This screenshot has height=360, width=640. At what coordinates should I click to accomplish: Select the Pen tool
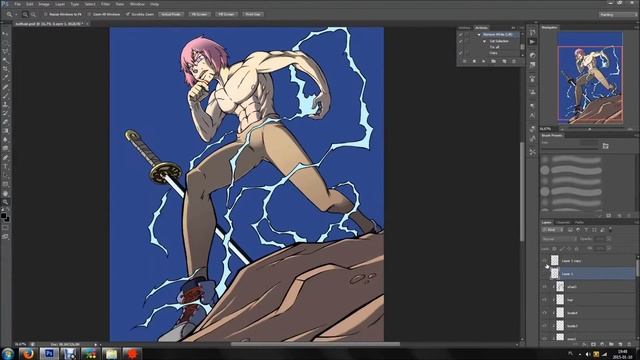(x=5, y=158)
